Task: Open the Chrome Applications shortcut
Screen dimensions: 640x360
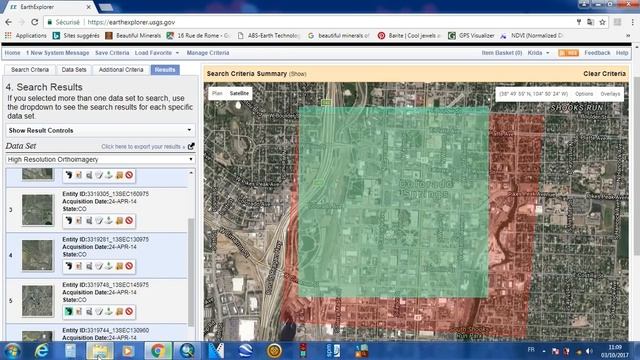Action: click(26, 36)
